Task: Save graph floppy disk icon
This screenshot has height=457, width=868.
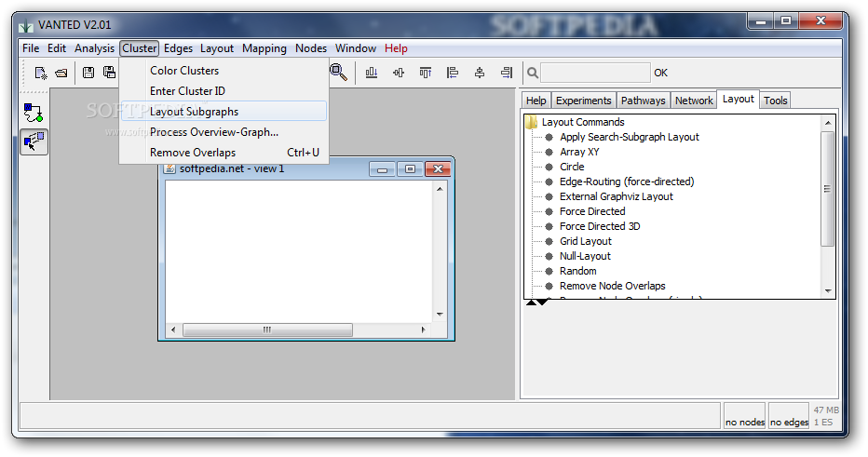Action: point(88,72)
